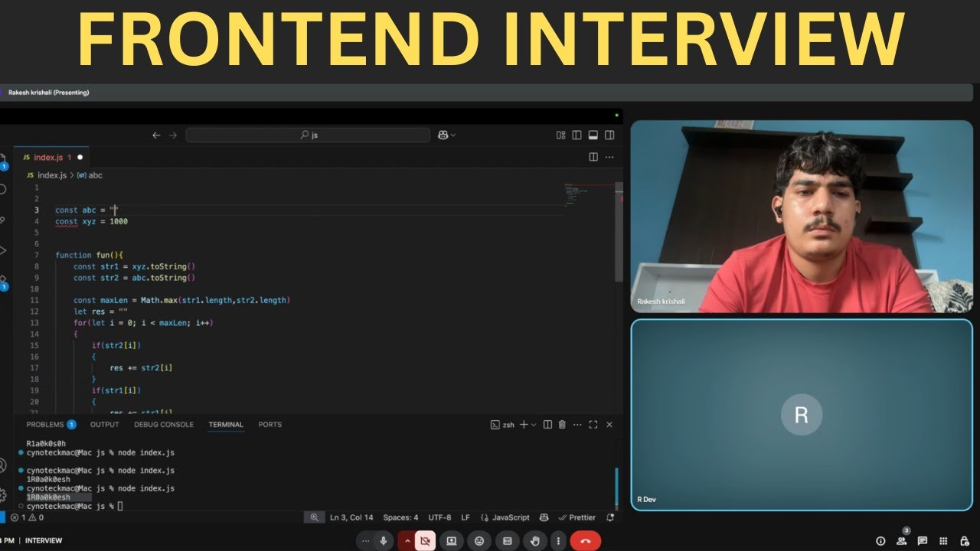This screenshot has width=980, height=551.
Task: Go back with the VS Code navigation arrow
Action: (156, 135)
